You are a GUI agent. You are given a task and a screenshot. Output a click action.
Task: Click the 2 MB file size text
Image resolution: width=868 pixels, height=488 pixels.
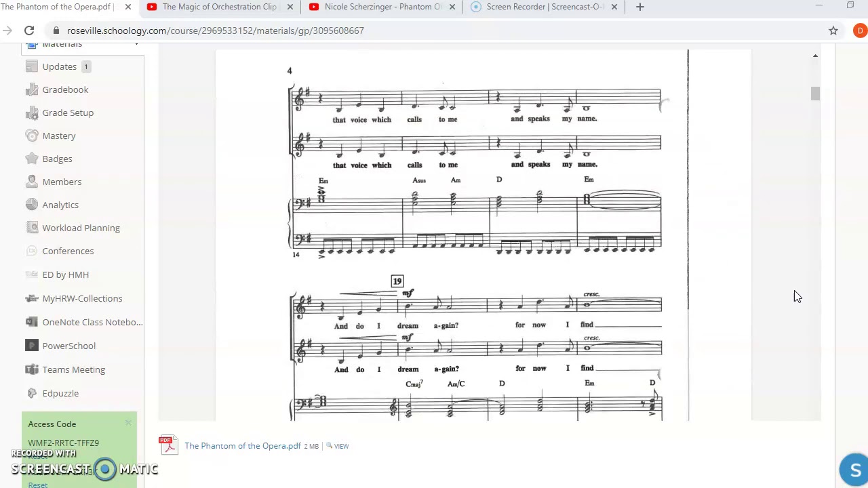[x=311, y=446]
